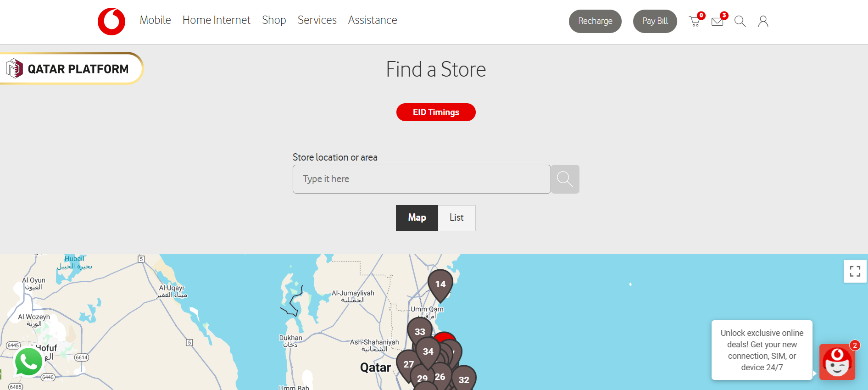This screenshot has height=390, width=868.
Task: Click the header search magnifier icon
Action: click(740, 21)
